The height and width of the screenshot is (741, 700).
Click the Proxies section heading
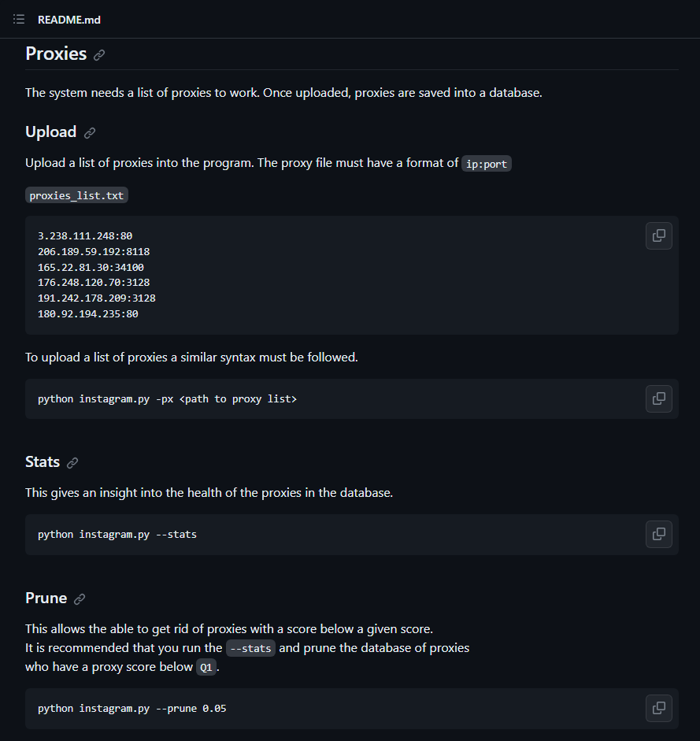coord(56,54)
